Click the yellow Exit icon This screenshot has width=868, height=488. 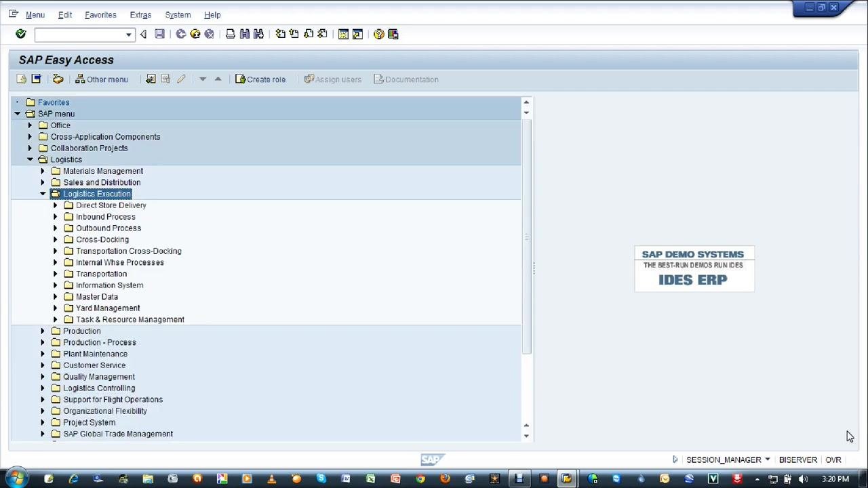click(x=195, y=34)
